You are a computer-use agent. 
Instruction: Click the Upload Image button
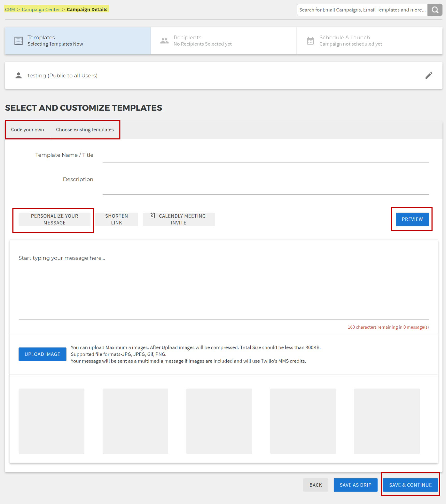pos(42,354)
